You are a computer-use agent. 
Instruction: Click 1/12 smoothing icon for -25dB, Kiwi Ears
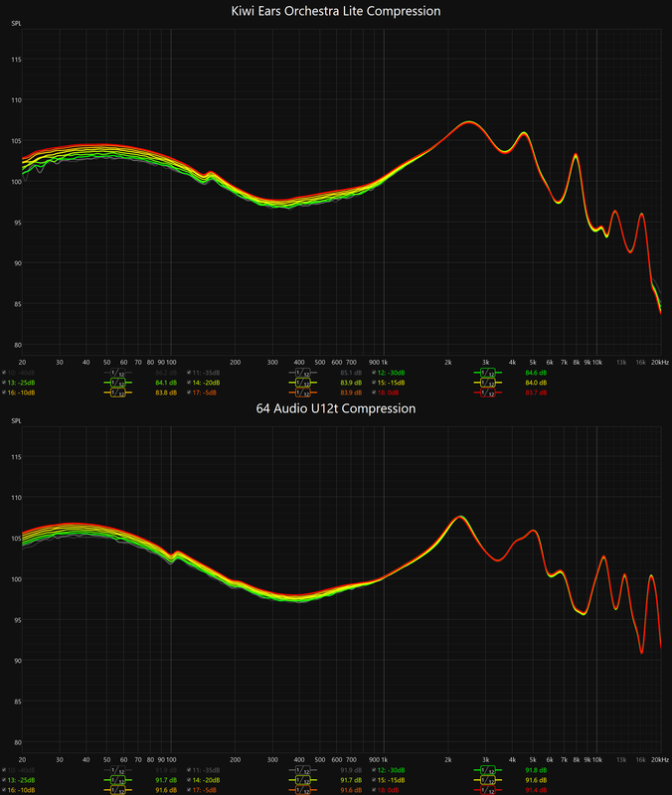pyautogui.click(x=117, y=383)
